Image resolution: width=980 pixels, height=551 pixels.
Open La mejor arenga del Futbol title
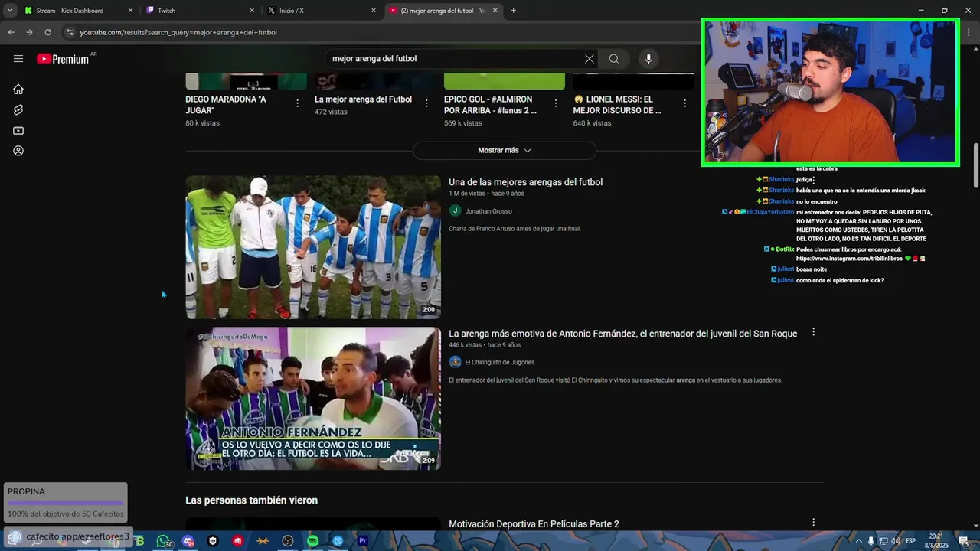click(363, 99)
